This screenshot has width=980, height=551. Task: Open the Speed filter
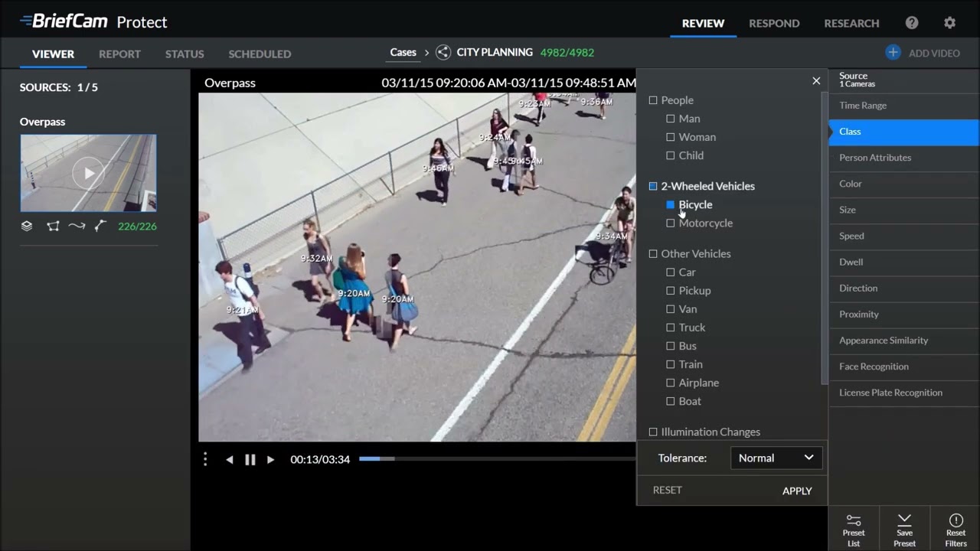(903, 236)
